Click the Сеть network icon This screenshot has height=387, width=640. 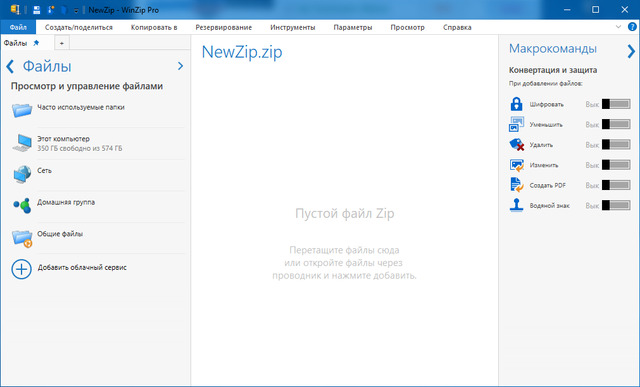(x=22, y=174)
